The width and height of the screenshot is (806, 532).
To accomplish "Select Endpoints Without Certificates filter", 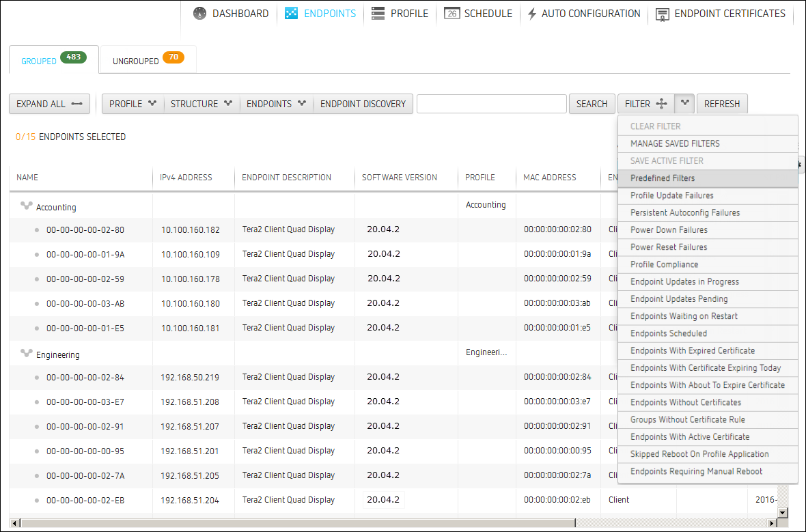I will (x=708, y=402).
